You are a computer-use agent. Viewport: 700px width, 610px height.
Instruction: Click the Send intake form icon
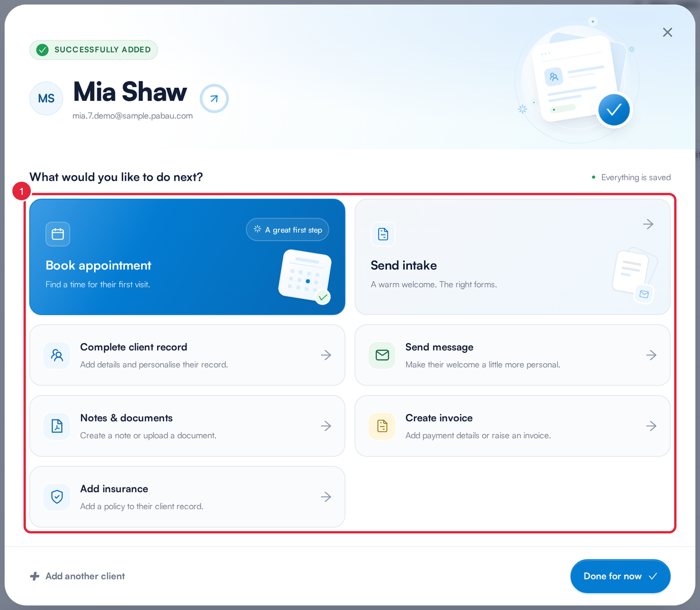pyautogui.click(x=383, y=234)
